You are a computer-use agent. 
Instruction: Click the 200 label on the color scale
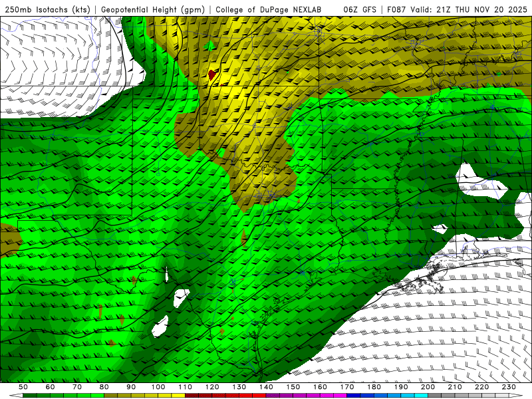428,387
